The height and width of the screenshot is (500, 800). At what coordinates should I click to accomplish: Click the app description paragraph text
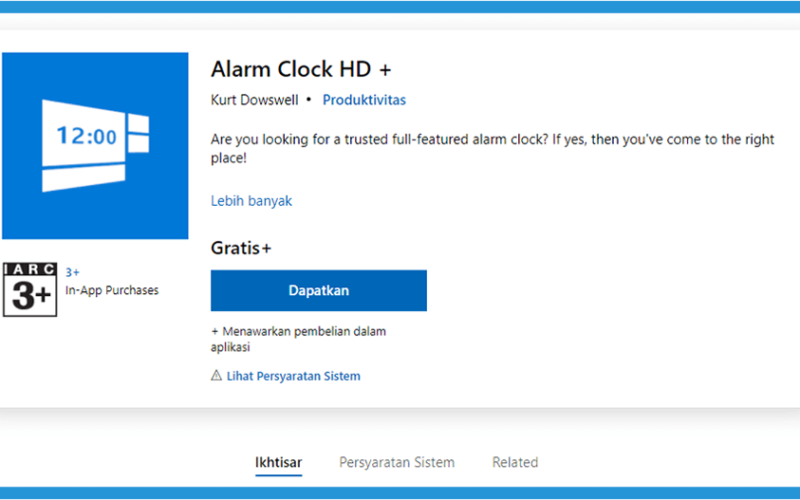coord(492,148)
